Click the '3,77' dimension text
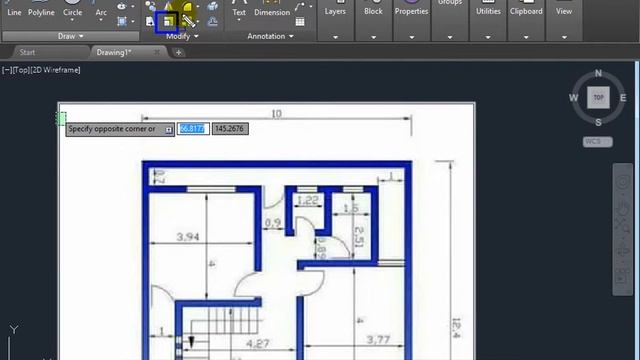Viewport: 640px width, 360px height. coord(378,339)
